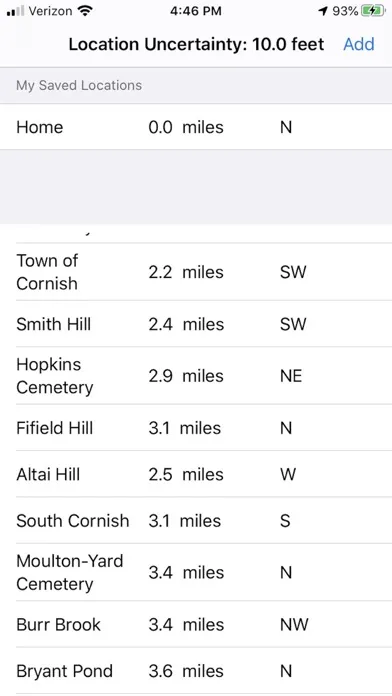Select the Smith Hill location
This screenshot has height=696, width=392.
196,324
